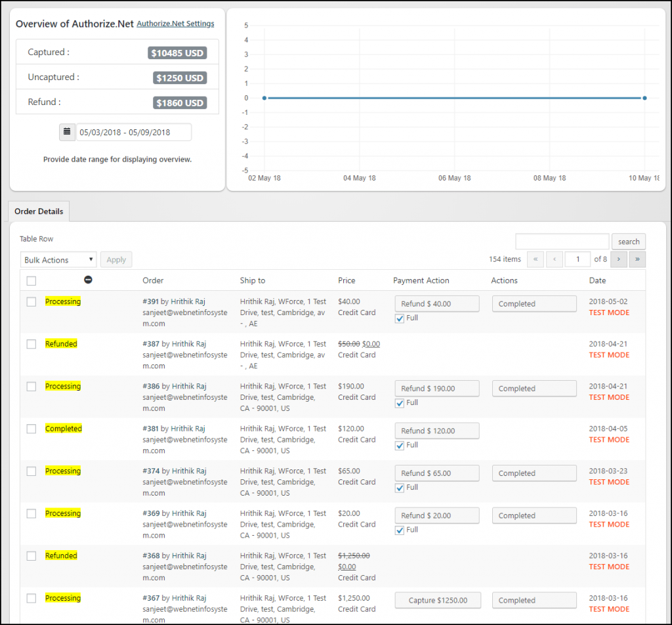Open order #387 by Hrithik Raj
Image resolution: width=672 pixels, height=625 pixels.
pos(175,344)
